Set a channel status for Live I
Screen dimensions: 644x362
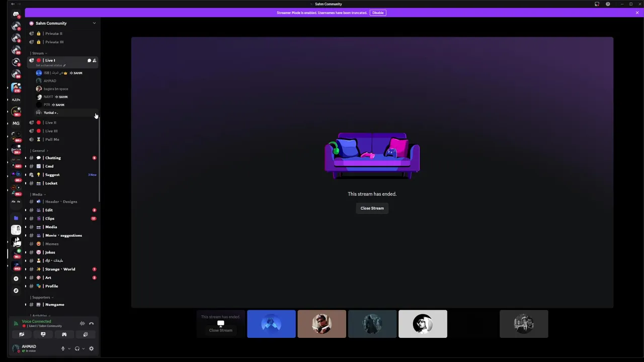50,65
